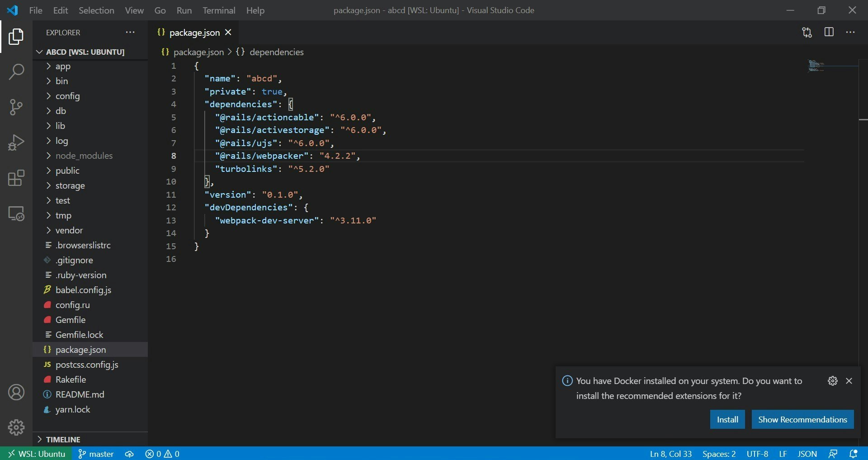Open .ruby-version in Explorer
868x460 pixels.
coord(90,275)
